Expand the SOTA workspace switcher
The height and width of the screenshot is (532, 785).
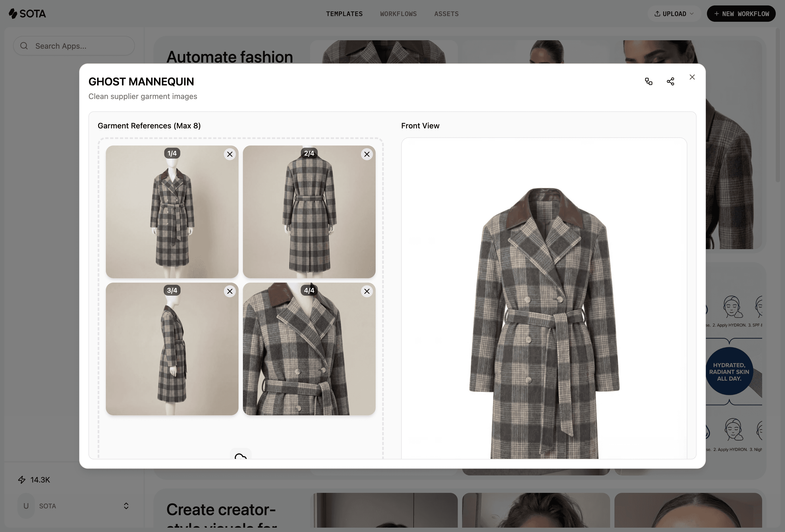click(126, 506)
